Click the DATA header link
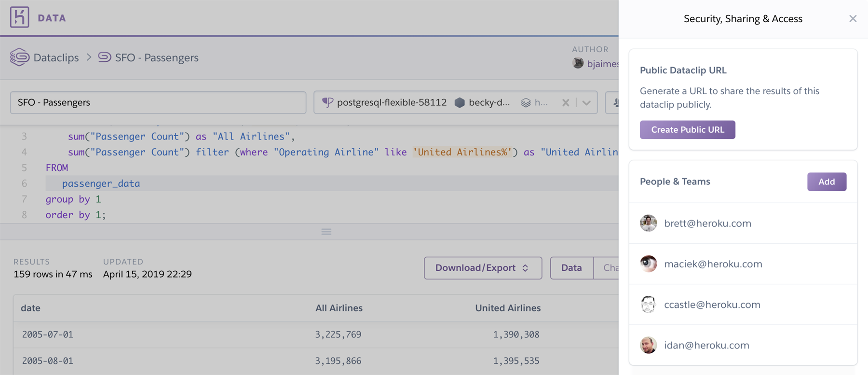The image size is (868, 375). [52, 18]
